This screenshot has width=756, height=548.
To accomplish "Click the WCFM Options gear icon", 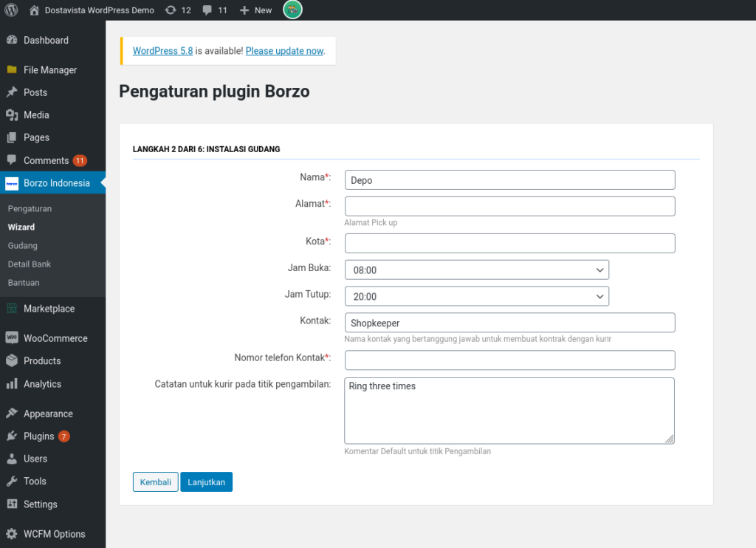I will click(12, 534).
